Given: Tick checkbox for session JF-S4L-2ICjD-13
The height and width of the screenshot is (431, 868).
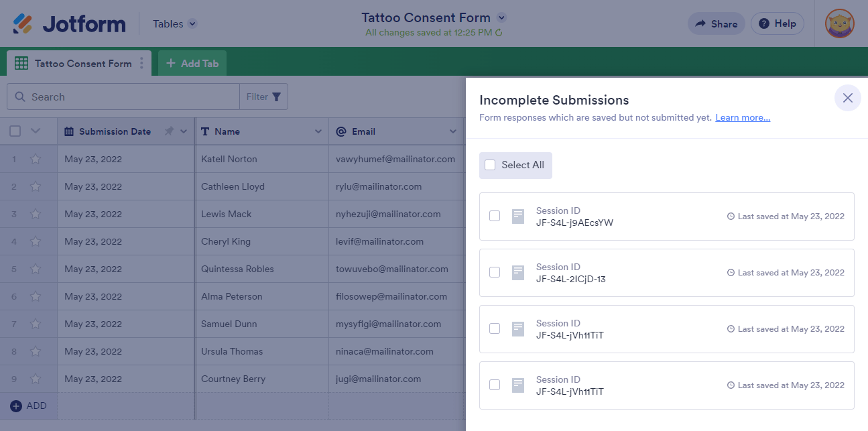Looking at the screenshot, I should pos(495,272).
